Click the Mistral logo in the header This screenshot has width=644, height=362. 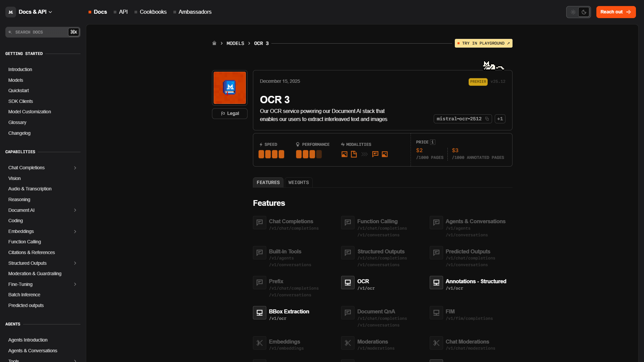[11, 12]
